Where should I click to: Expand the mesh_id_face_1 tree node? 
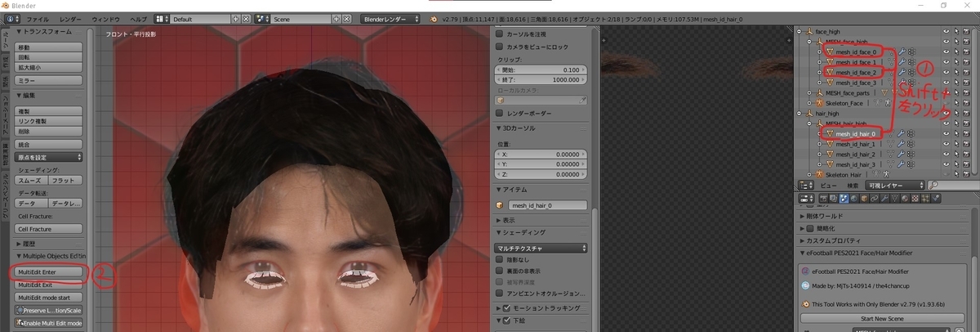click(x=819, y=62)
